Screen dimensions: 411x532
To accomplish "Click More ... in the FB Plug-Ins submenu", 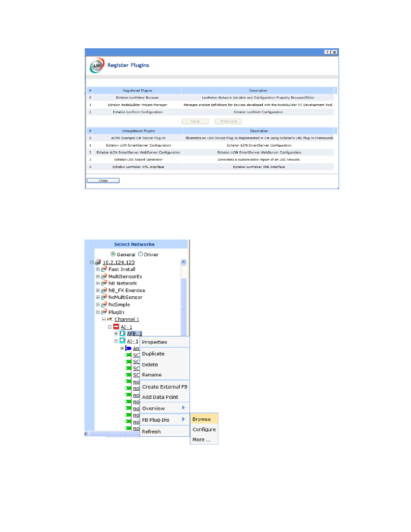I will coord(204,440).
